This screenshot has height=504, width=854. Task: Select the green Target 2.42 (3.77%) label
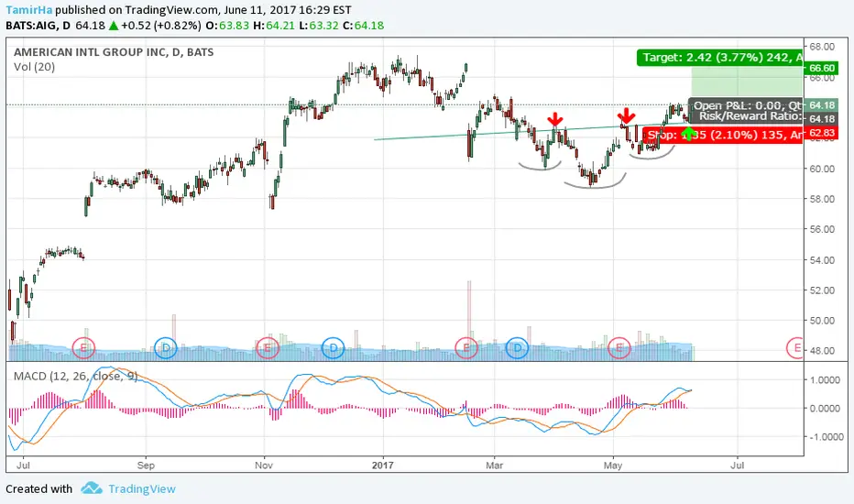tap(719, 58)
